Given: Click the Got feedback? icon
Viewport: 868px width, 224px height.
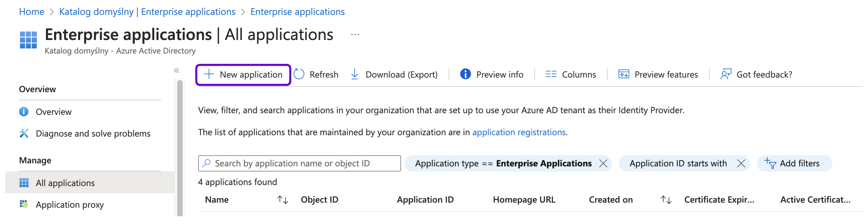Looking at the screenshot, I should [726, 74].
